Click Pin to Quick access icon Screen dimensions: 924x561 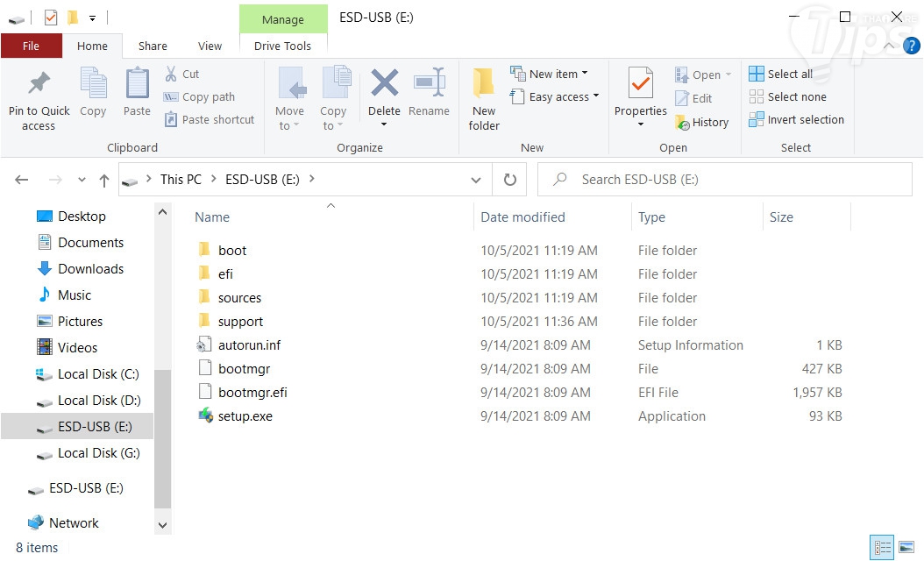coord(39,83)
